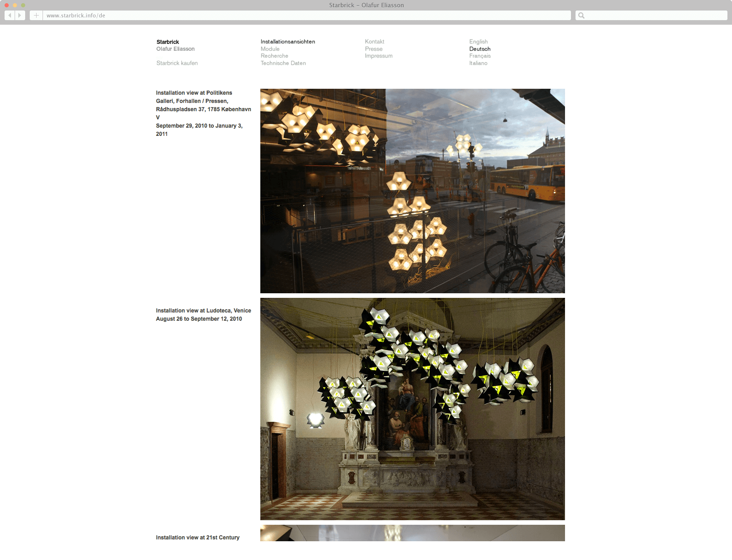The width and height of the screenshot is (732, 560).
Task: Click 'September 29, 2010 to January 3' date text
Action: click(199, 126)
